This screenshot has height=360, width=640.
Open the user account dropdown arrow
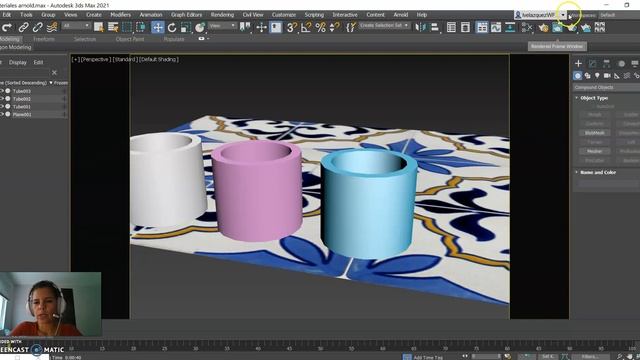[x=563, y=15]
